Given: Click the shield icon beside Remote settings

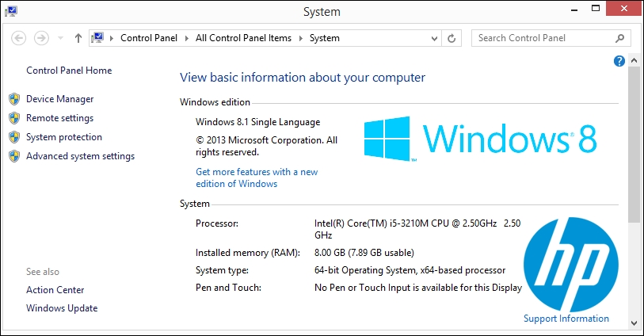Looking at the screenshot, I should pyautogui.click(x=14, y=118).
